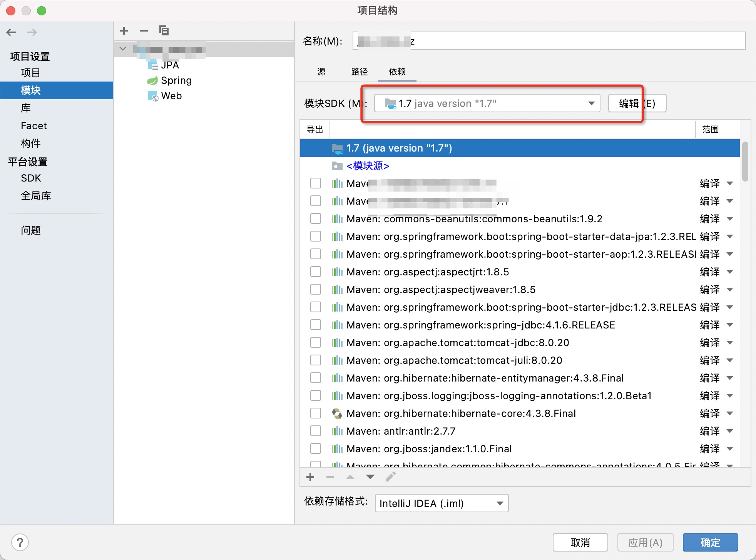The width and height of the screenshot is (756, 560).
Task: Enable export for aspectjweaver 1.8.5
Action: click(316, 289)
